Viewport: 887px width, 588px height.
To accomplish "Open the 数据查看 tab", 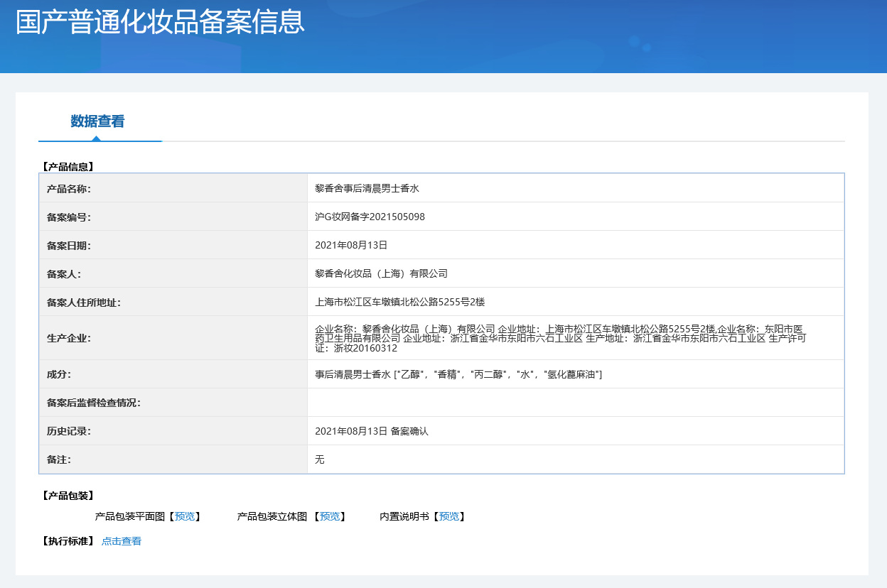I will tap(97, 121).
